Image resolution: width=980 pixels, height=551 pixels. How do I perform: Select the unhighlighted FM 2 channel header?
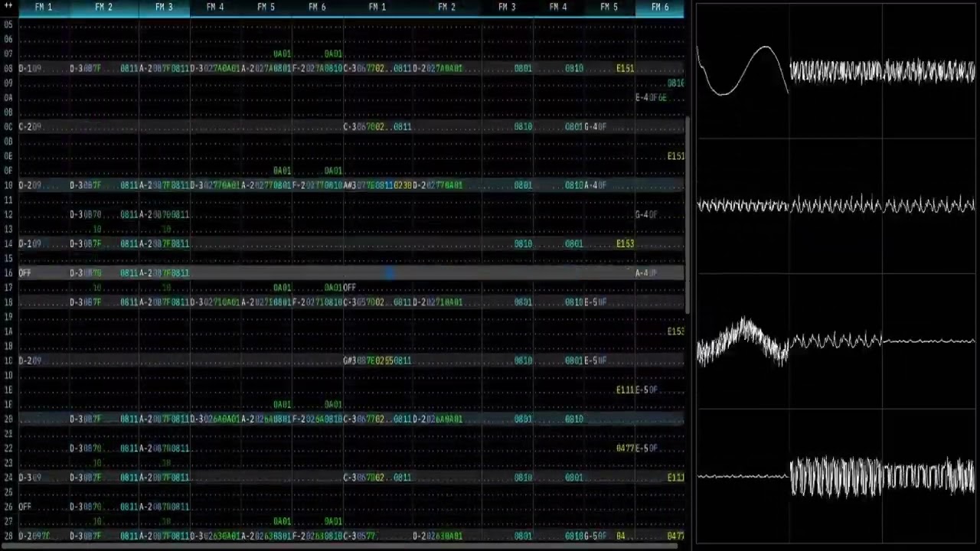(446, 7)
